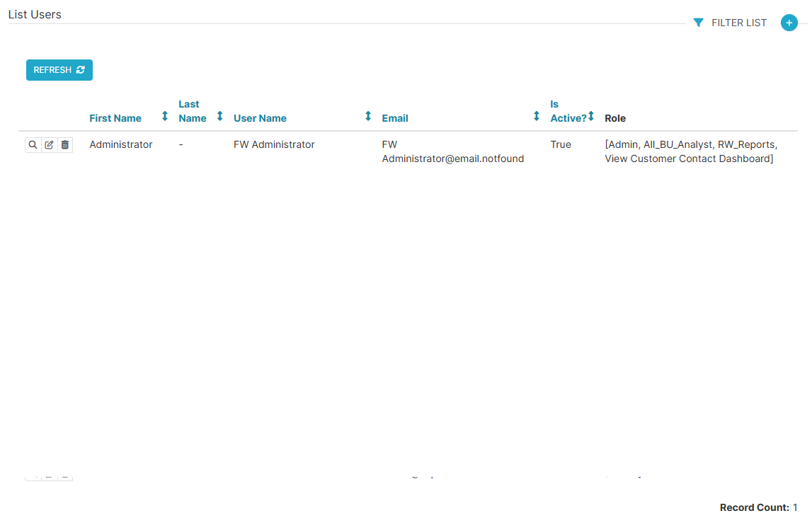
Task: Select the FW Administrator user name cell
Action: [274, 144]
